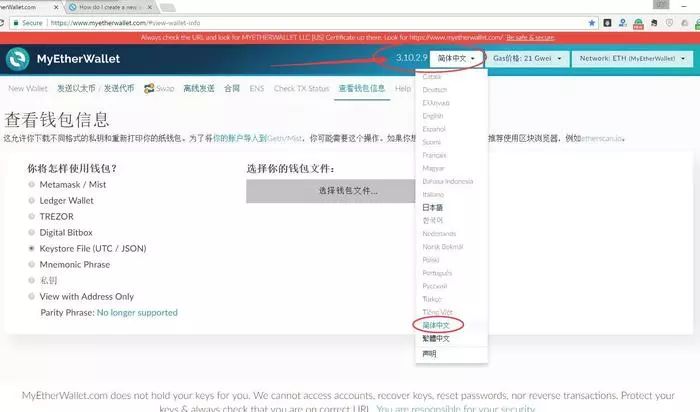Open the 简体中文 language dropdown
The height and width of the screenshot is (412, 700).
click(x=456, y=58)
